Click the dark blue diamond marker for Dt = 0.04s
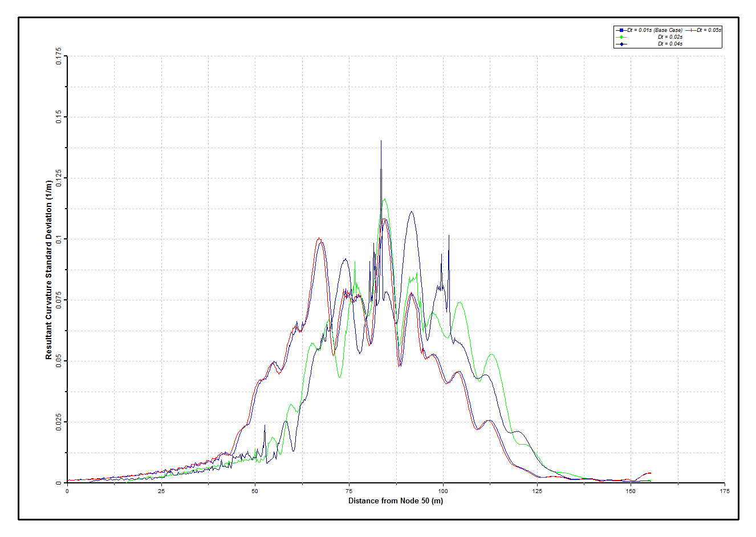 [621, 44]
